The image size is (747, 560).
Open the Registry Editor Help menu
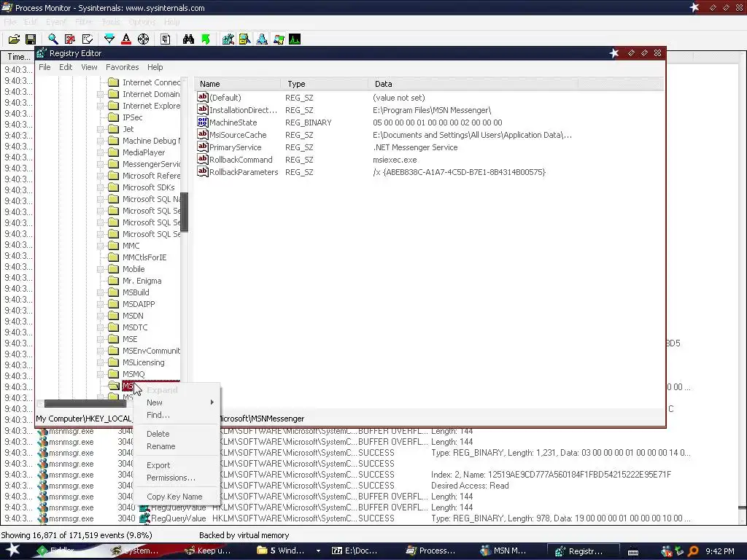coord(155,67)
